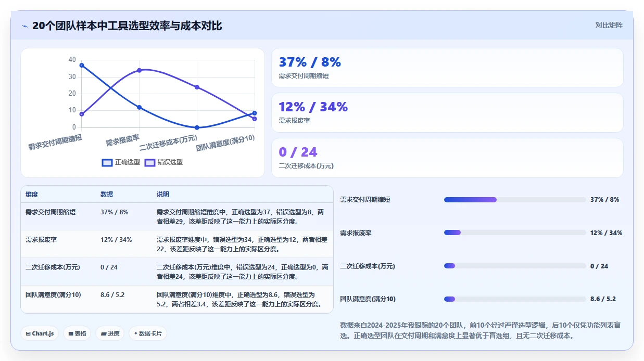The width and height of the screenshot is (644, 361).
Task: Click the 二次迁移成本(万元) progress bar
Action: tap(515, 266)
